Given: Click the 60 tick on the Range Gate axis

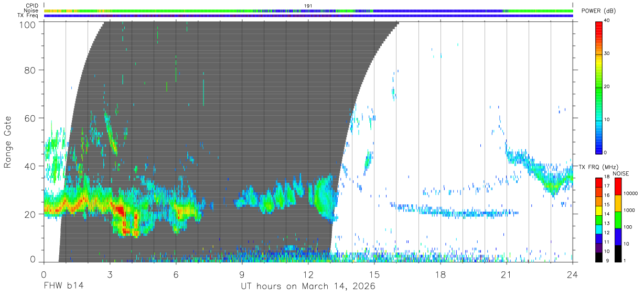Looking at the screenshot, I should click(30, 118).
